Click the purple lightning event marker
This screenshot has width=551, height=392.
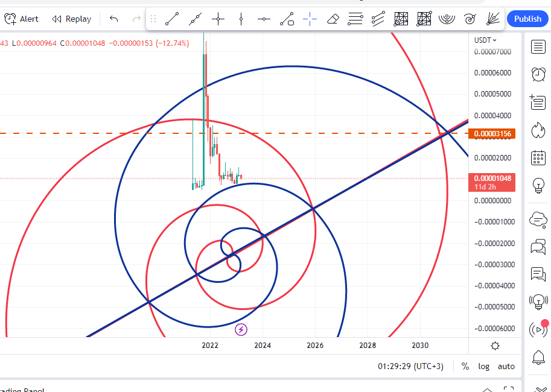[x=241, y=329]
